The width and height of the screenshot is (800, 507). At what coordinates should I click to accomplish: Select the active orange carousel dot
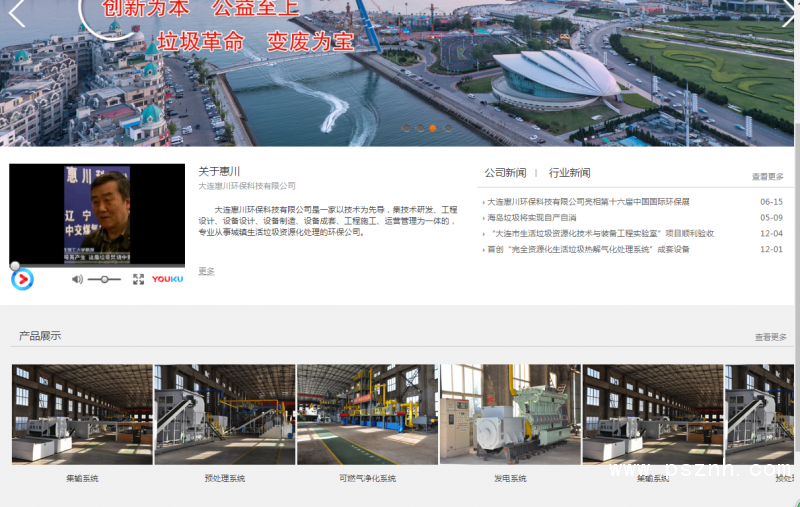[432, 128]
